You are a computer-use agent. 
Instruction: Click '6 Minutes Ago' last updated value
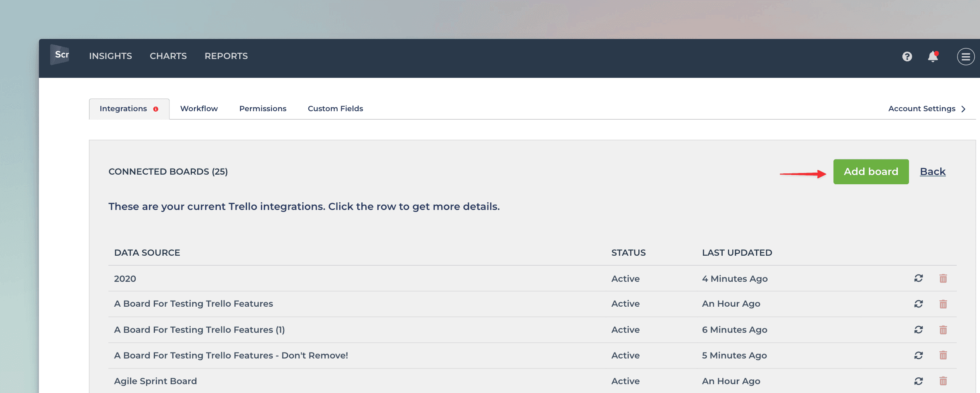734,330
